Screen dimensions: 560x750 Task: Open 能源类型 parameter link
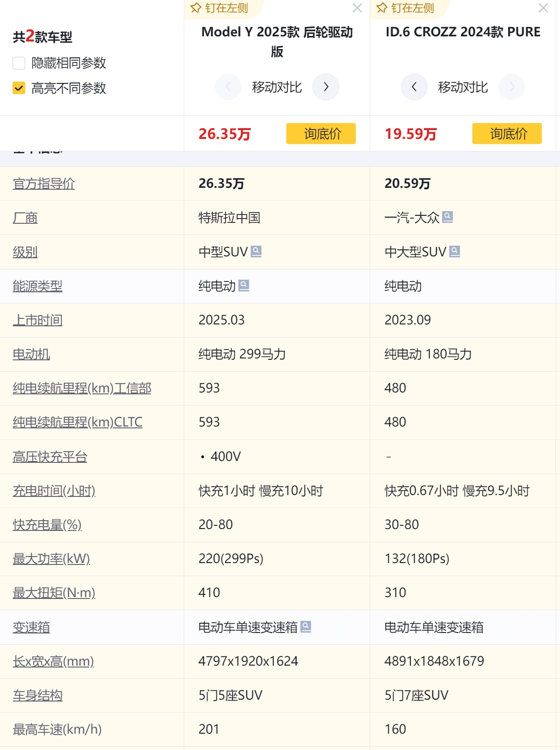tap(37, 286)
